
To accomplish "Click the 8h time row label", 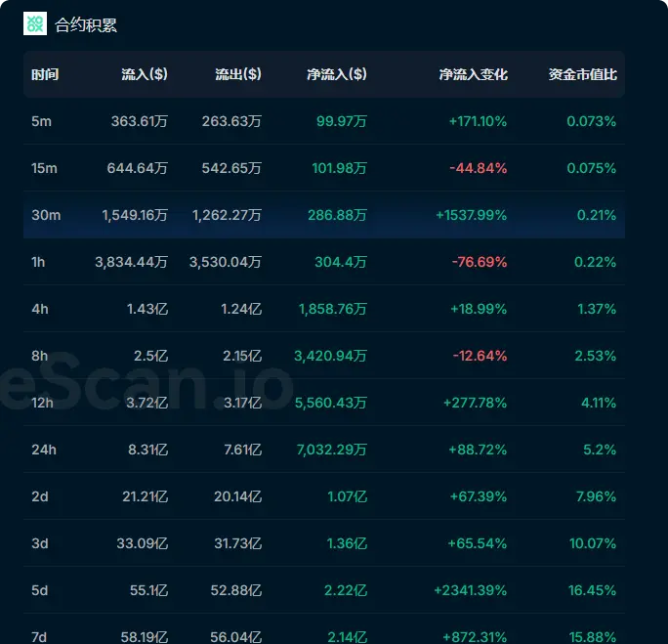I will 40,356.
